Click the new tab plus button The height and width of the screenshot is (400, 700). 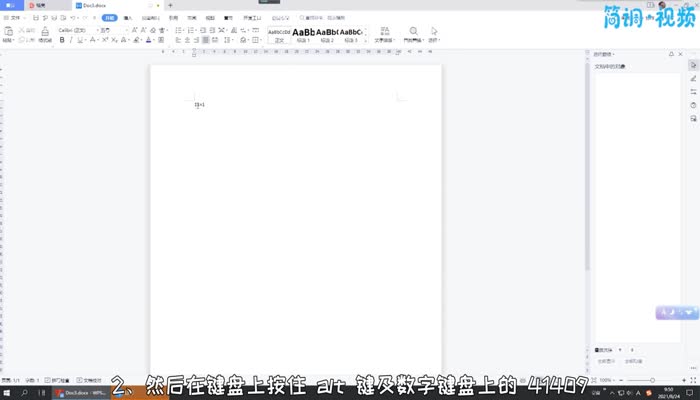tap(170, 5)
